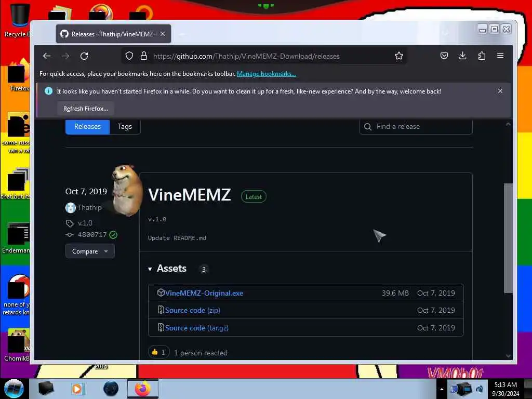The height and width of the screenshot is (399, 532).
Task: Open the dark globe icon in the taskbar
Action: tap(111, 389)
